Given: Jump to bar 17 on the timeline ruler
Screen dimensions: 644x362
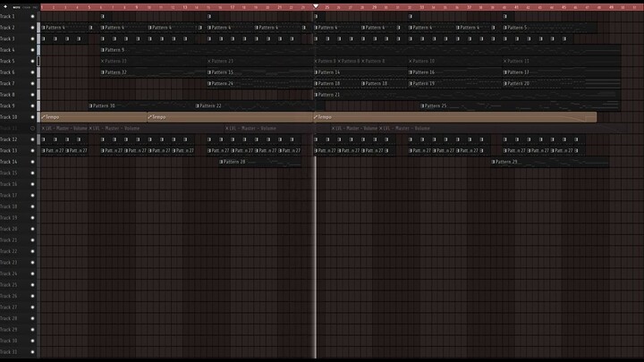Looking at the screenshot, I should pyautogui.click(x=232, y=7).
